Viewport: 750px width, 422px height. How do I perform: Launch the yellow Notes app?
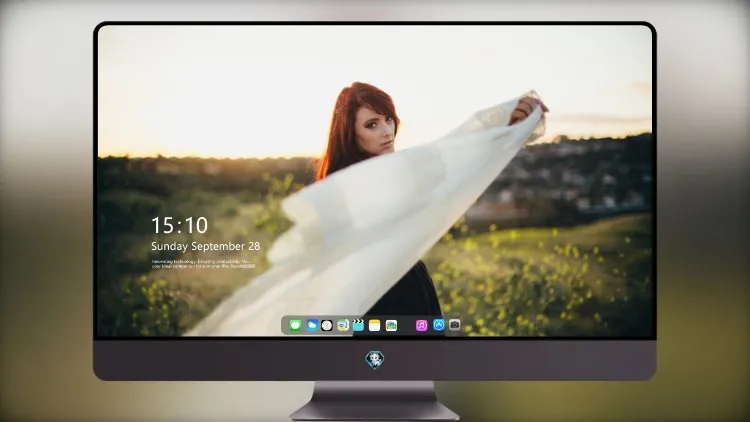[x=375, y=325]
